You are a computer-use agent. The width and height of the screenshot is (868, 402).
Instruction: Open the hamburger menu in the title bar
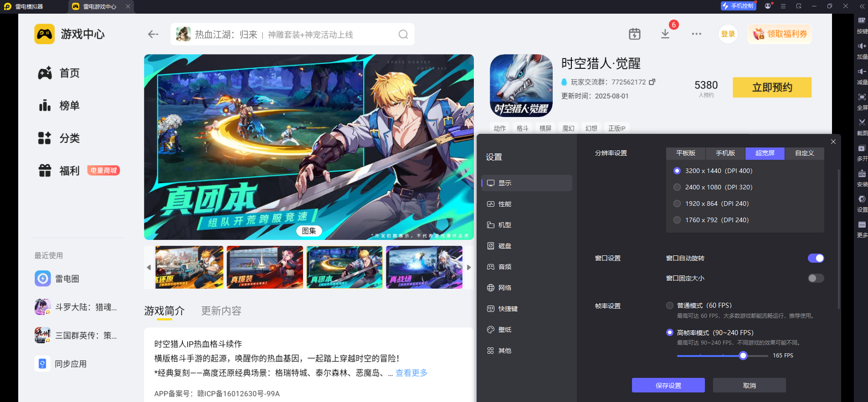point(783,6)
